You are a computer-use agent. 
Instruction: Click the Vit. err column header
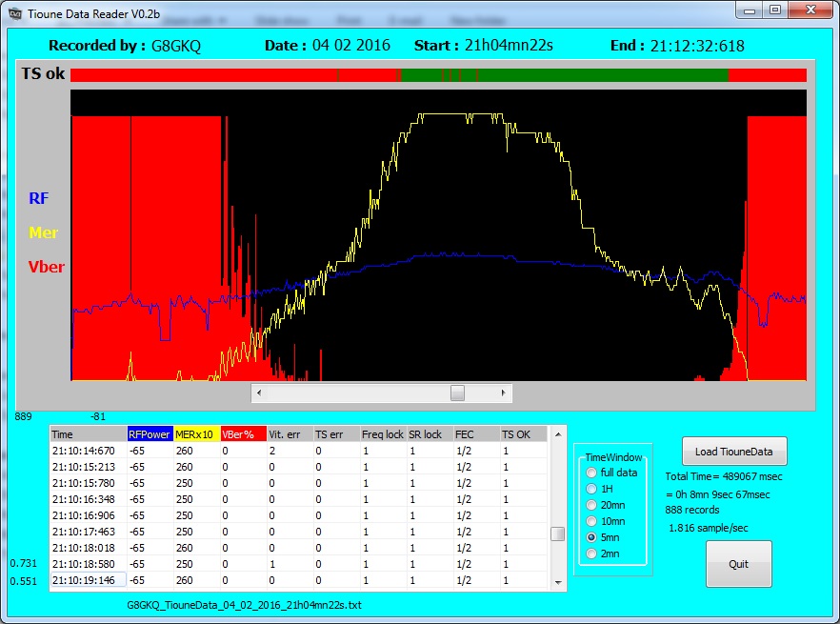(x=290, y=434)
